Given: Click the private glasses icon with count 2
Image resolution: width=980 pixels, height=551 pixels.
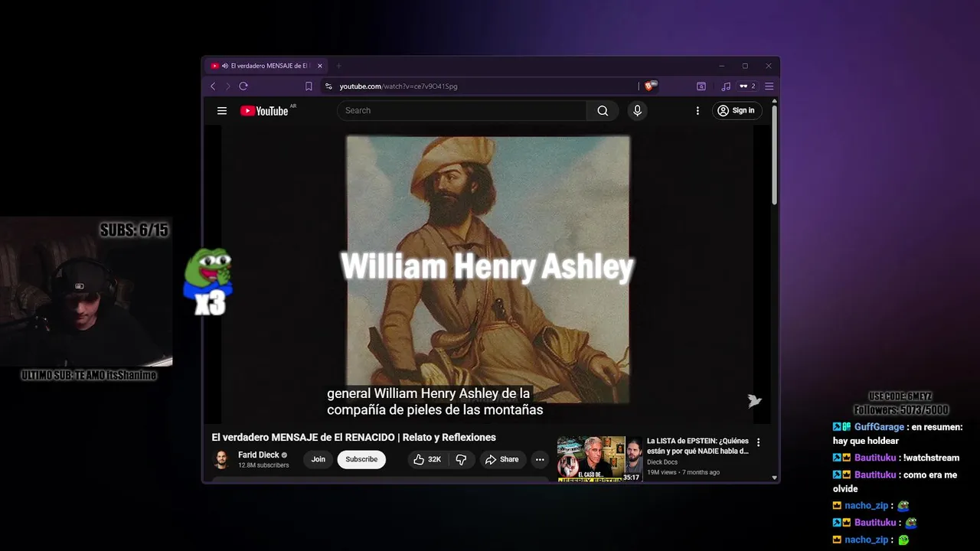Looking at the screenshot, I should tap(747, 86).
